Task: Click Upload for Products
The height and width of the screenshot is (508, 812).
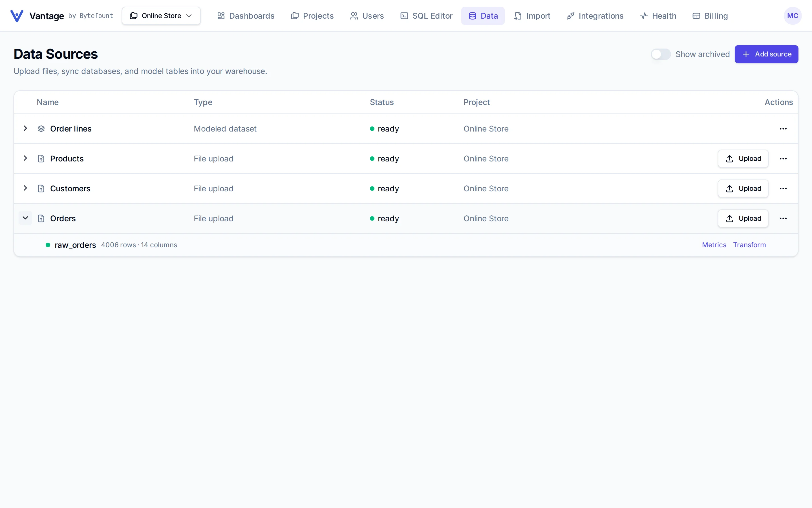Action: pyautogui.click(x=743, y=159)
